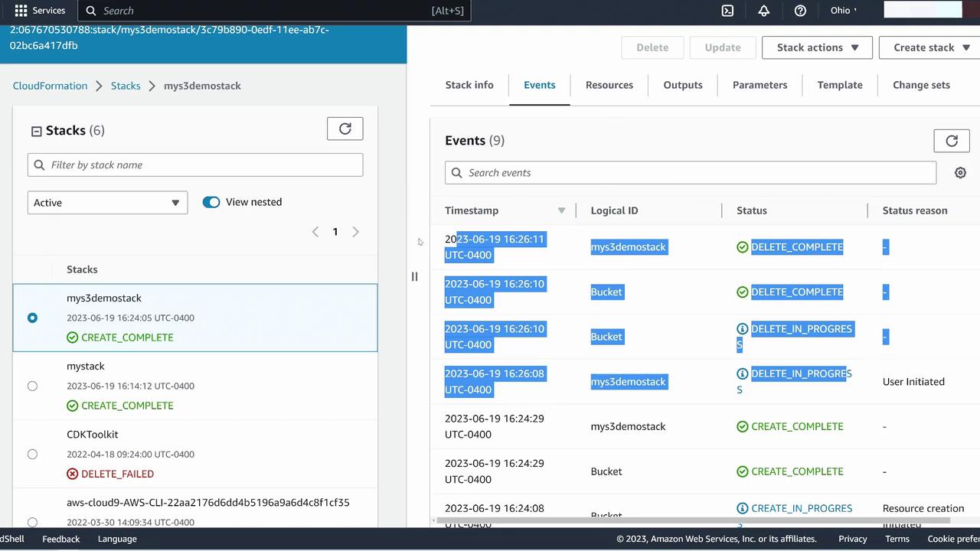Refresh the Stacks list
Screen dimensions: 980x551
[345, 129]
